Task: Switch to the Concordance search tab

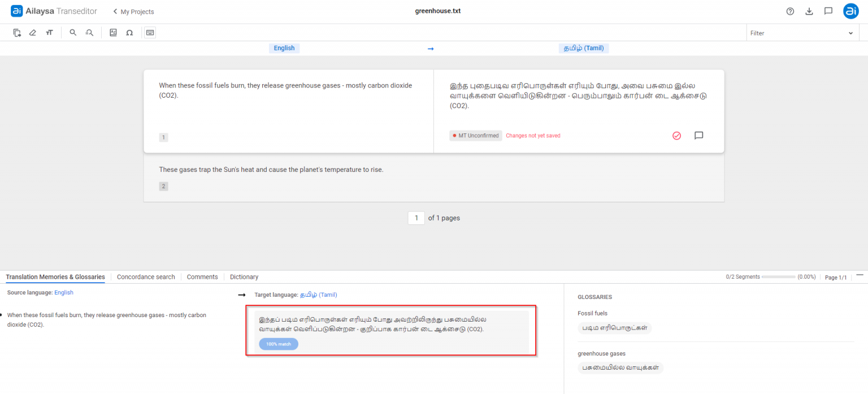Action: pyautogui.click(x=146, y=276)
